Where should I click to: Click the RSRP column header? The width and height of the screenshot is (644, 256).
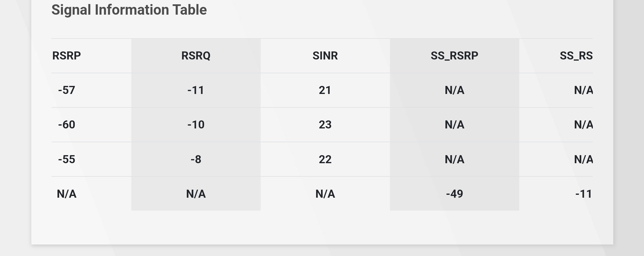(x=66, y=55)
